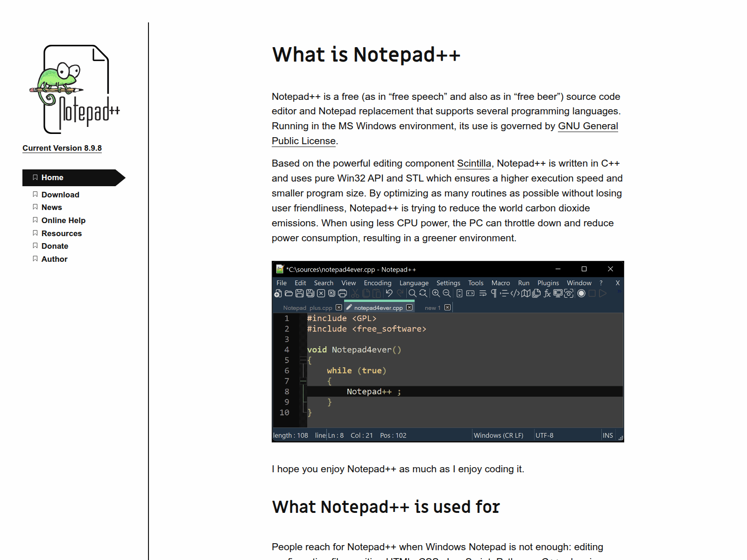Viewport: 747px width, 560px height.
Task: Open the Current Version 8.9.8 link
Action: click(x=62, y=148)
